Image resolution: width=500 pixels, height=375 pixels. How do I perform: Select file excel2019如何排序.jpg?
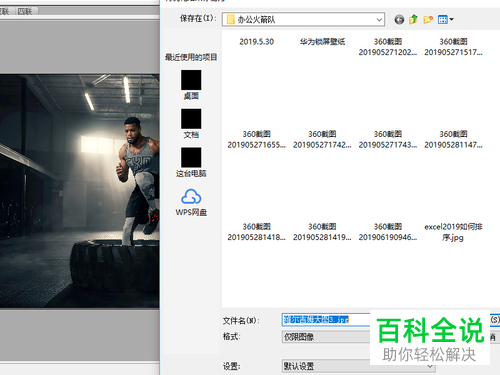point(453,232)
